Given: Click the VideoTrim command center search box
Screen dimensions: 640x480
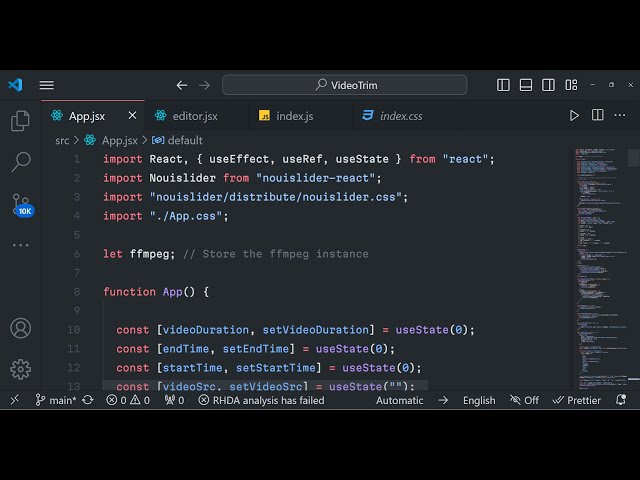Looking at the screenshot, I should [x=344, y=85].
